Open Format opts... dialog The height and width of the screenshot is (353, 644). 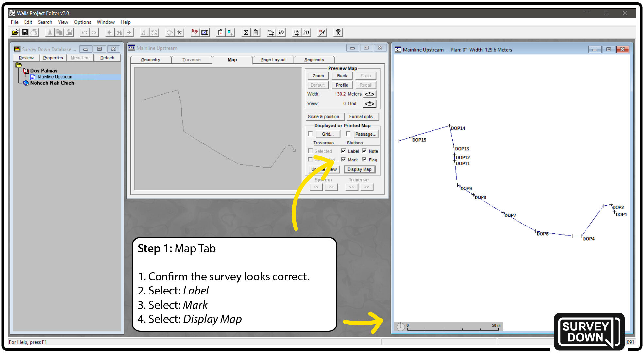coord(363,117)
